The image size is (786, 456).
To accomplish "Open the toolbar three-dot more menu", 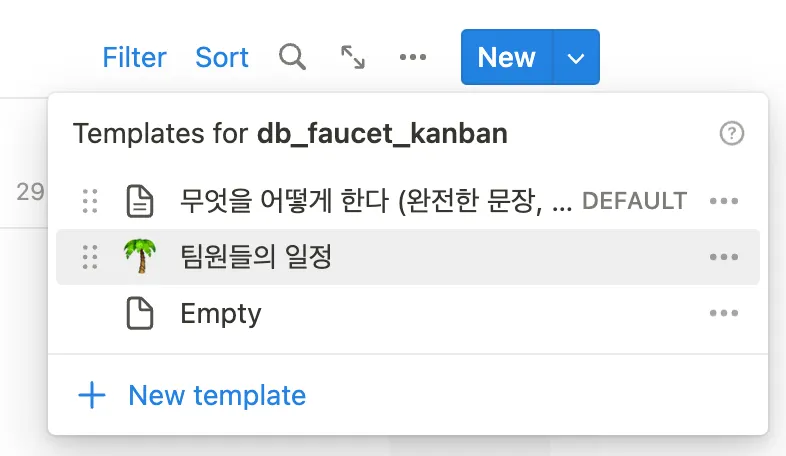I will [x=413, y=57].
